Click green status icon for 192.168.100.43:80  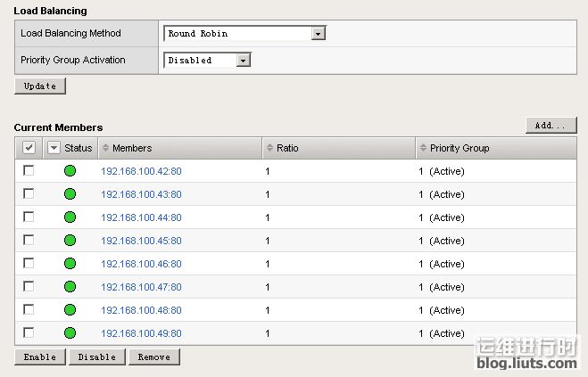pos(70,194)
